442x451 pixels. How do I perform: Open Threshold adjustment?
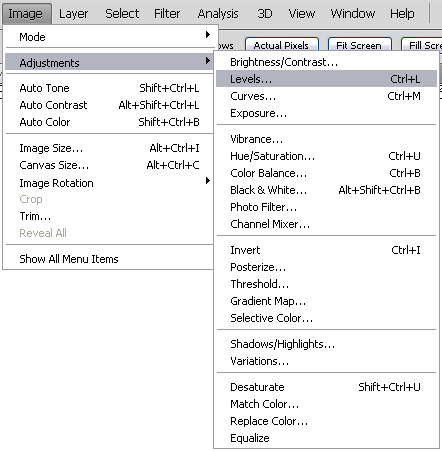[x=326, y=284]
